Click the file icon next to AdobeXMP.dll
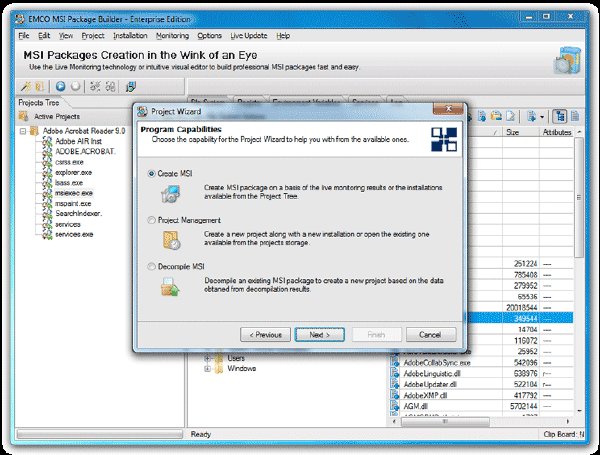600x455 pixels. (x=395, y=395)
